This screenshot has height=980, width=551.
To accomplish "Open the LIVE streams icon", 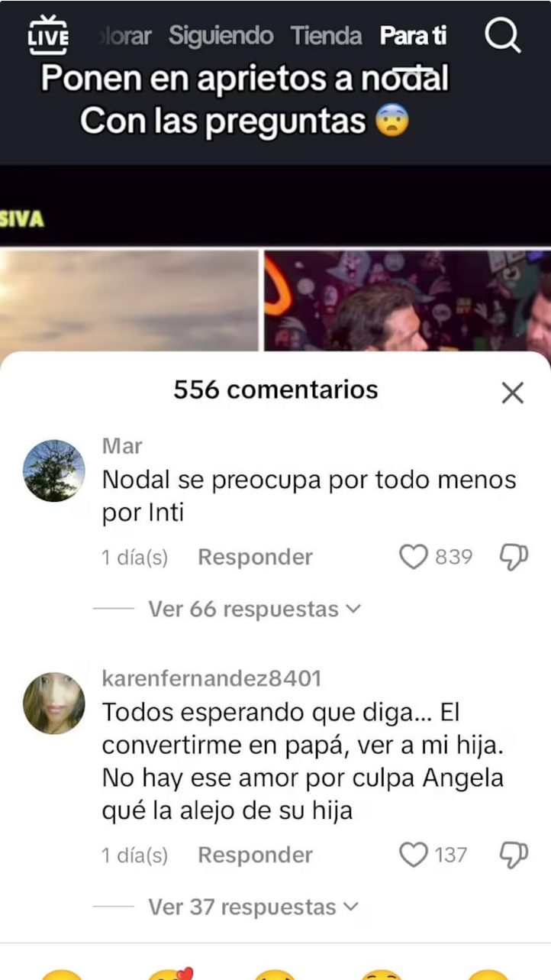I will pyautogui.click(x=48, y=35).
